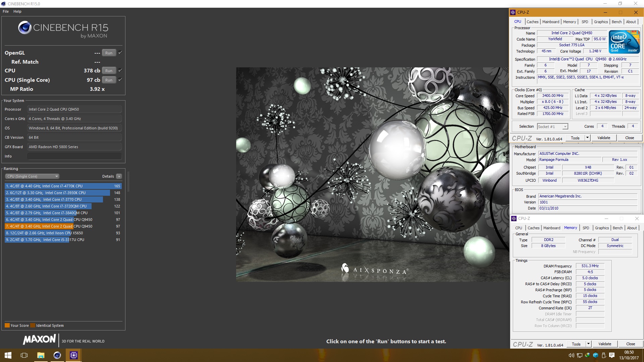Viewport: 644px width, 362px height.
Task: Toggle the CPU test checkbox
Action: tap(120, 70)
